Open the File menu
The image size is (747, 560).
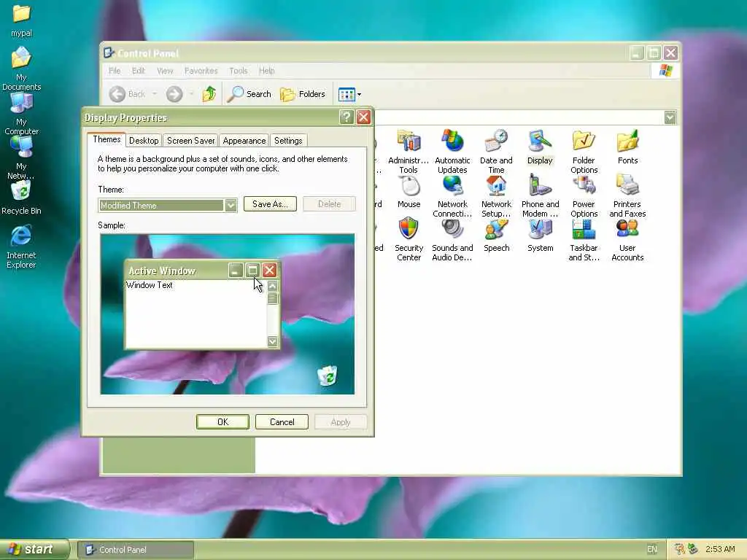pos(115,71)
